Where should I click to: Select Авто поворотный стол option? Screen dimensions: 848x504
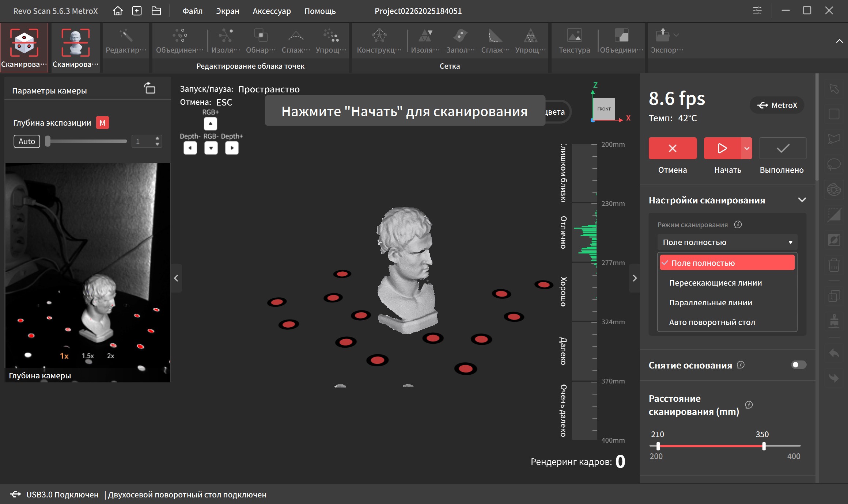pos(712,322)
